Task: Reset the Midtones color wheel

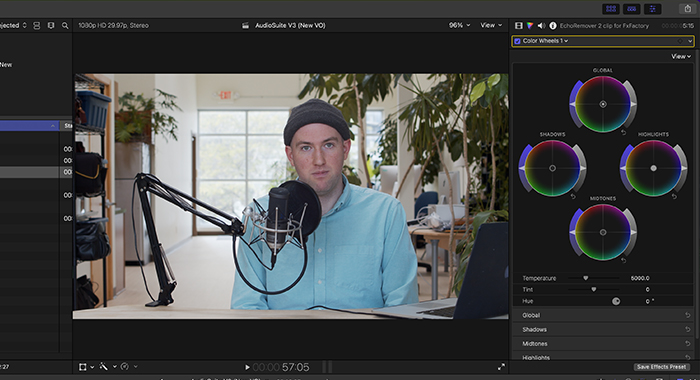Action: coord(624,260)
